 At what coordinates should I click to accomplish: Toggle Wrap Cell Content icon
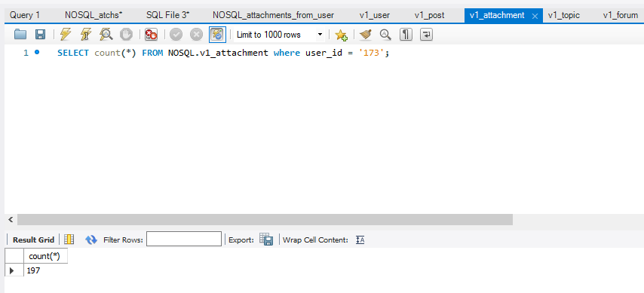(360, 240)
